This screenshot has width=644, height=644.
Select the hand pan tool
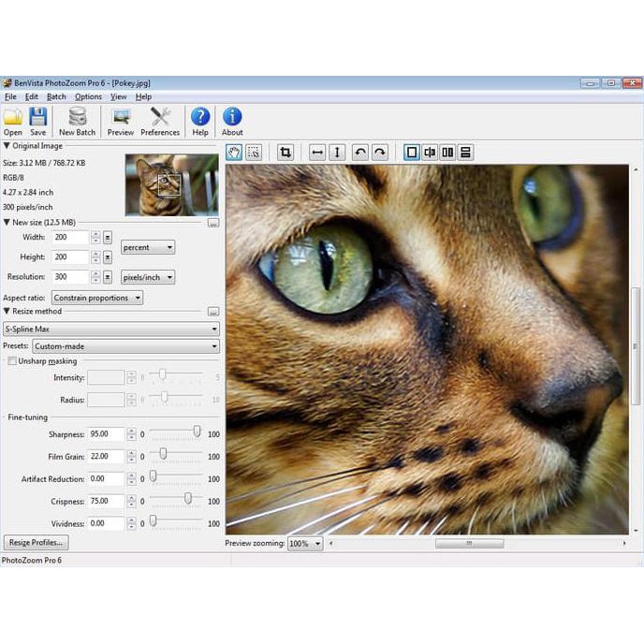234,153
